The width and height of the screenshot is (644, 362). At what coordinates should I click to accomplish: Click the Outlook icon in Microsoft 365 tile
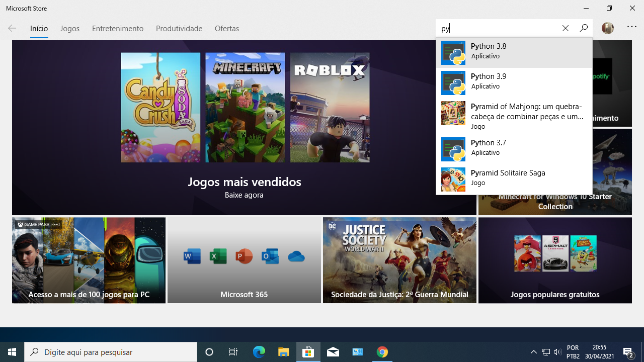click(x=270, y=256)
